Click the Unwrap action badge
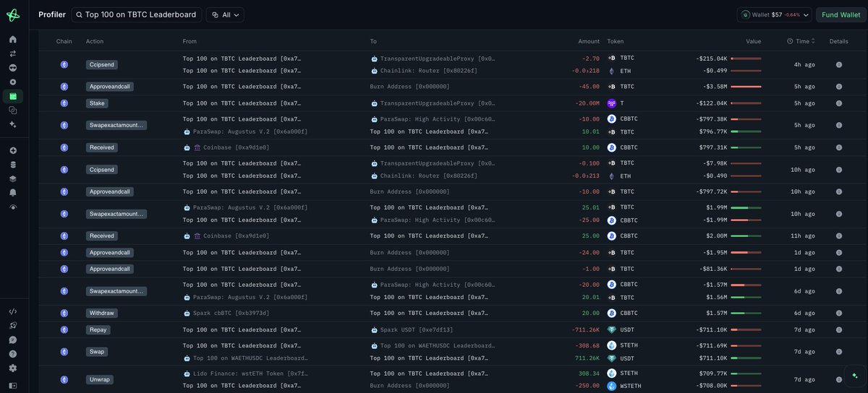 (100, 379)
